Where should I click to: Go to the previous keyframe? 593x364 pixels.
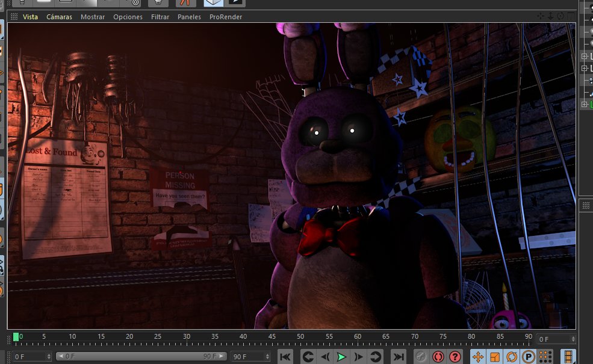pyautogui.click(x=308, y=356)
